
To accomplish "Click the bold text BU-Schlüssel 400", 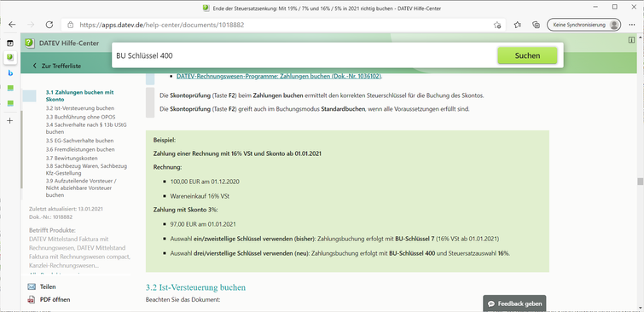I will 412,253.
